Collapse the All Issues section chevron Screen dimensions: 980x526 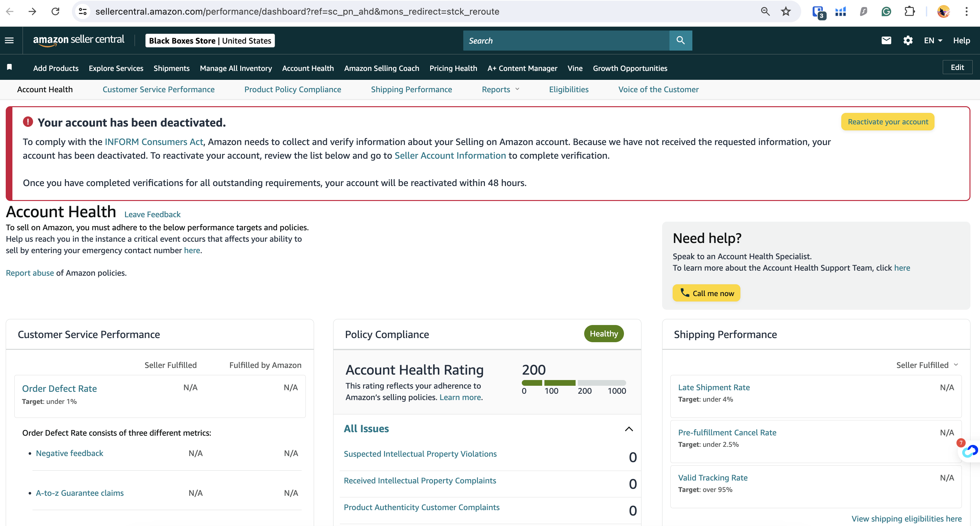[x=629, y=429]
